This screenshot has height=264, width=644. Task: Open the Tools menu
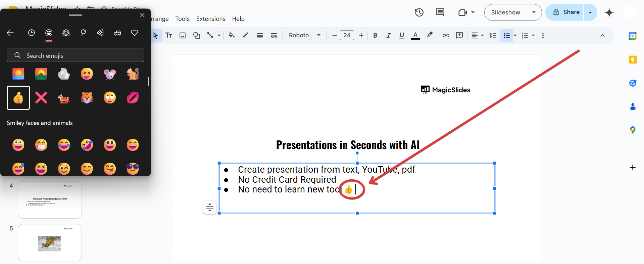[182, 19]
